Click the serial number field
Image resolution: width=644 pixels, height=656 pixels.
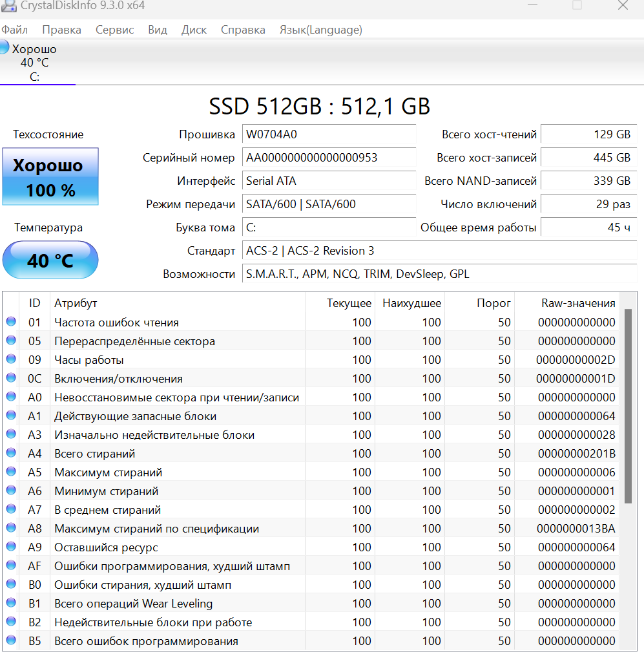(x=329, y=158)
